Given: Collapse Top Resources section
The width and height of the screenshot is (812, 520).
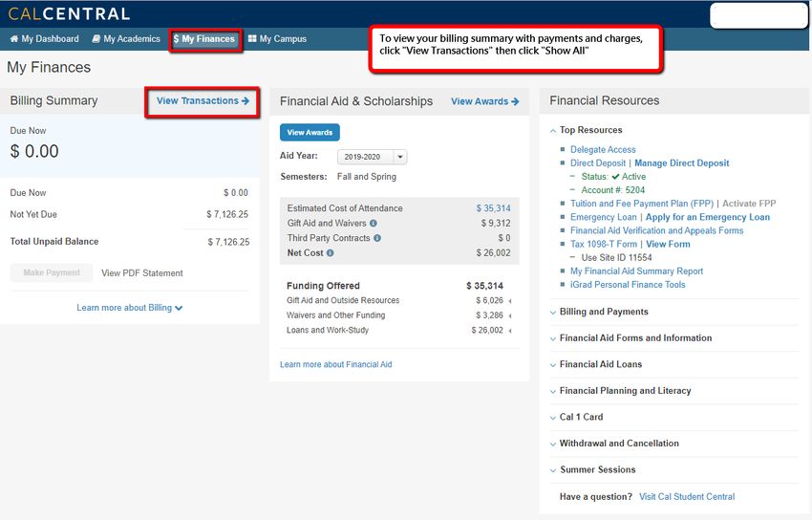Looking at the screenshot, I should pyautogui.click(x=586, y=130).
